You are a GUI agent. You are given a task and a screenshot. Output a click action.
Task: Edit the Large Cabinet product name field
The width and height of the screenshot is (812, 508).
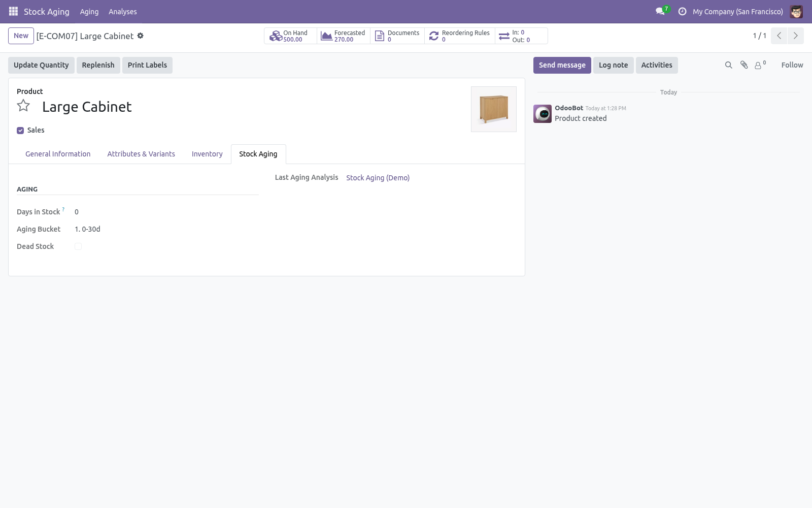coord(87,107)
